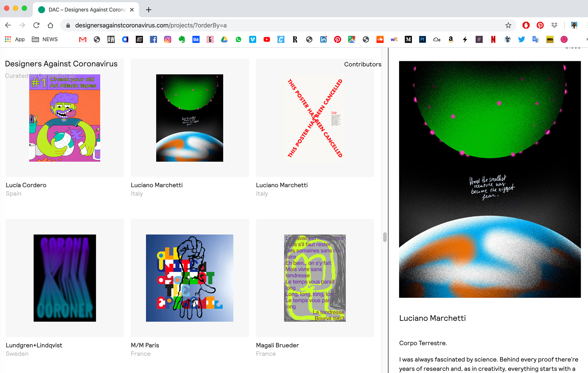Open the Google Drive bookmark

click(x=224, y=40)
